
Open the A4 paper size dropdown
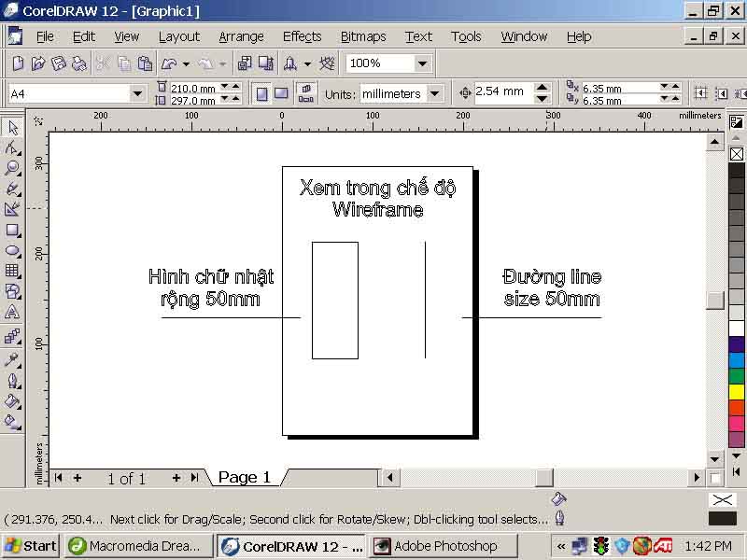point(137,93)
